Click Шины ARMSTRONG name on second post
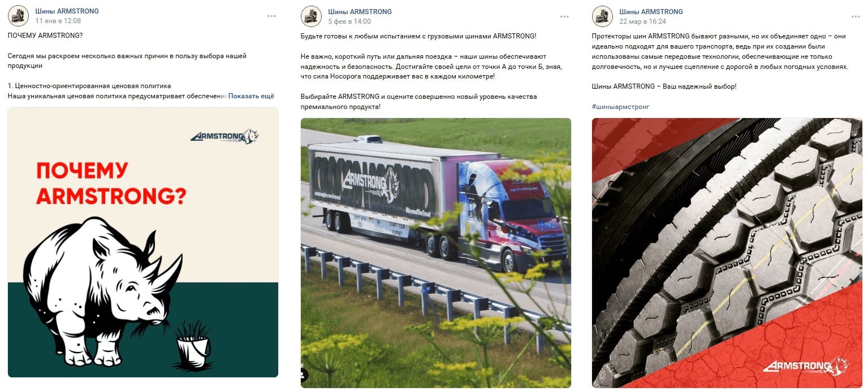The height and width of the screenshot is (392, 868). click(x=360, y=11)
